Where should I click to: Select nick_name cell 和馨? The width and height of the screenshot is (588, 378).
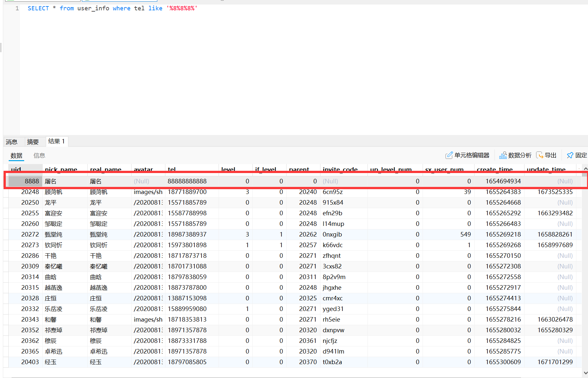[65, 319]
